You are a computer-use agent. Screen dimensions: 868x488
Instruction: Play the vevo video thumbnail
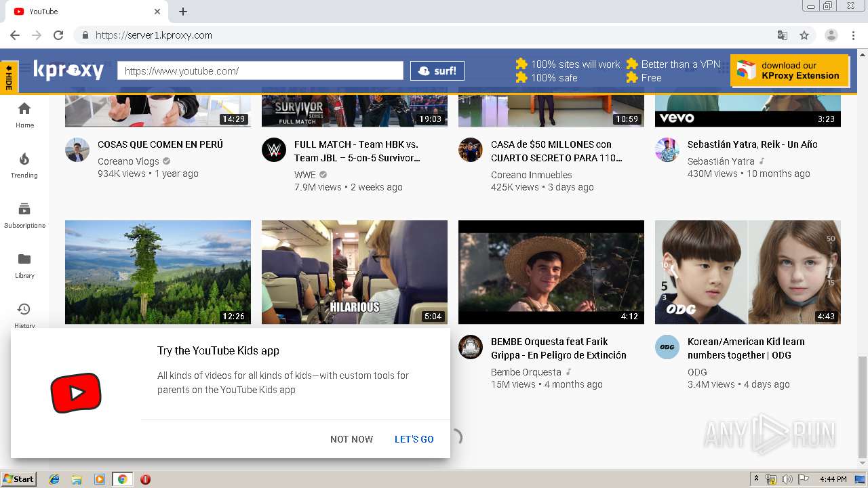point(748,111)
